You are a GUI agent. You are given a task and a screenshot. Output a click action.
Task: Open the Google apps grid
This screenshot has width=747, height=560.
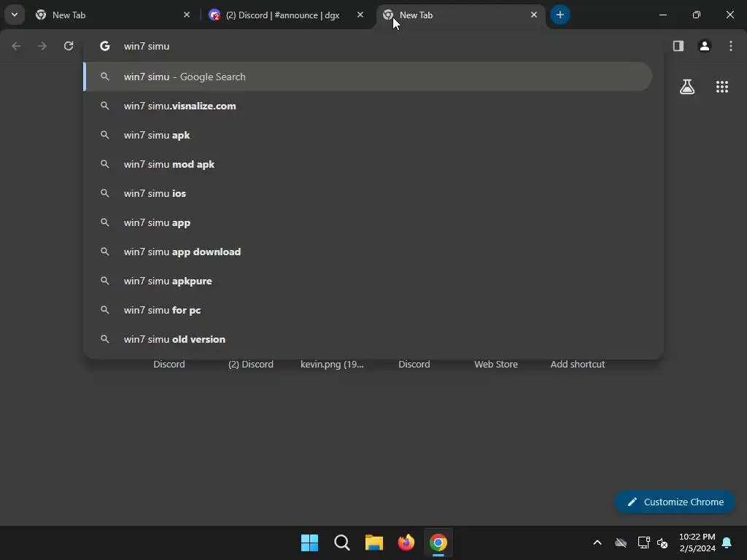click(x=721, y=87)
